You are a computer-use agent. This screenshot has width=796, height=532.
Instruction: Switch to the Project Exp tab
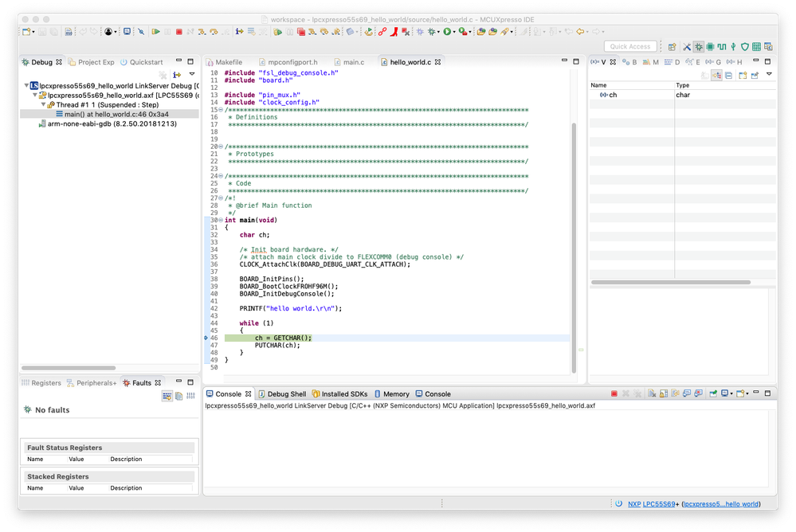coord(92,62)
